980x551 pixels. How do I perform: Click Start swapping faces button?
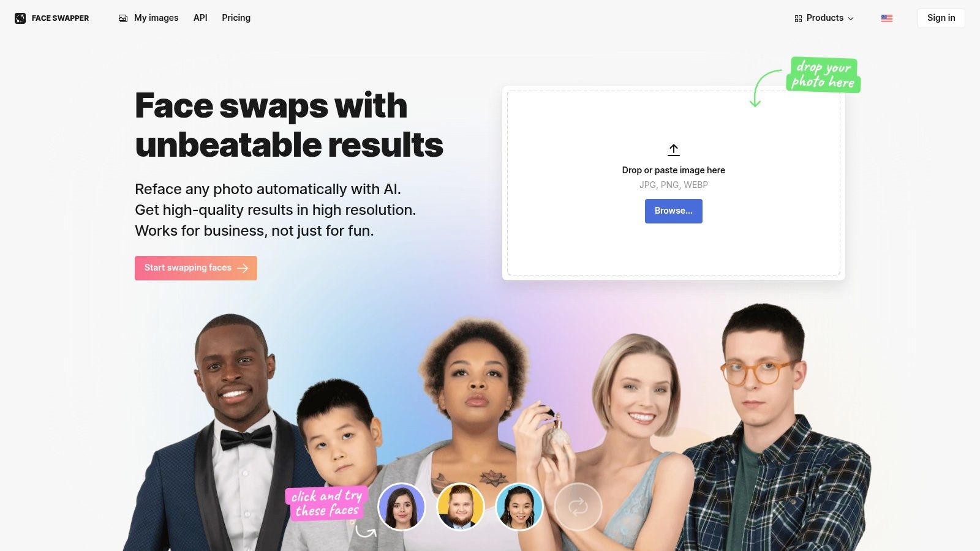pos(196,268)
